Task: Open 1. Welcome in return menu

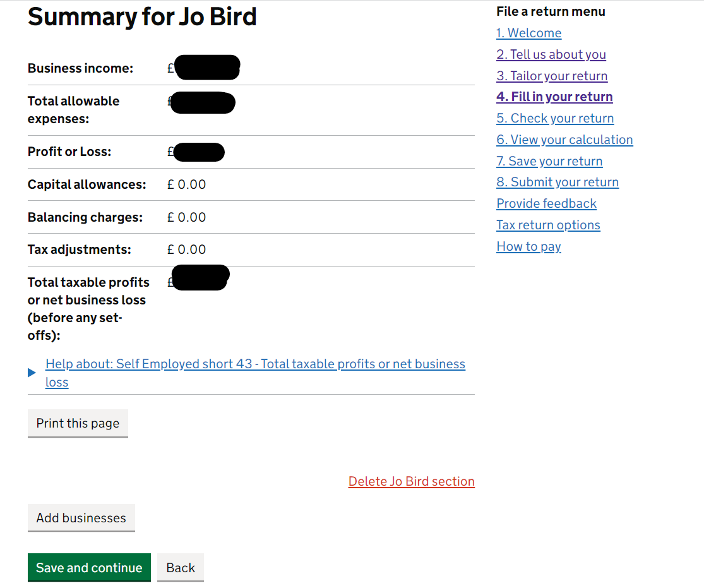Action: tap(529, 33)
